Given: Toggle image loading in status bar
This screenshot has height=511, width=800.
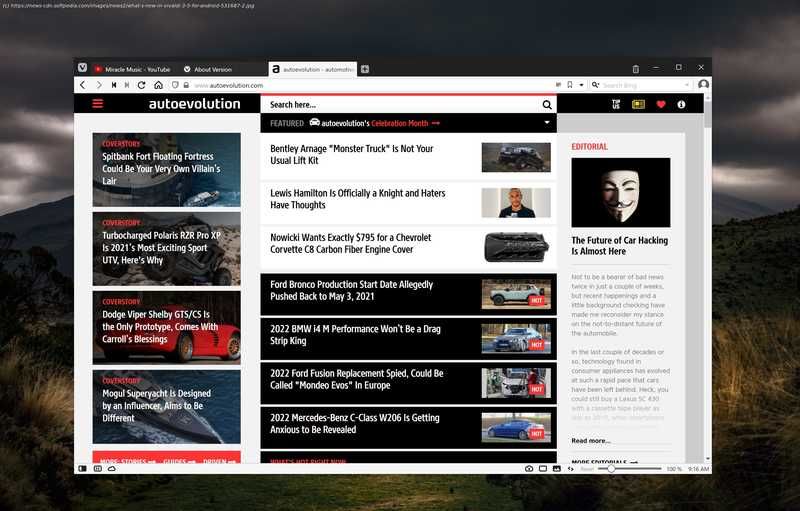Looking at the screenshot, I should 556,468.
